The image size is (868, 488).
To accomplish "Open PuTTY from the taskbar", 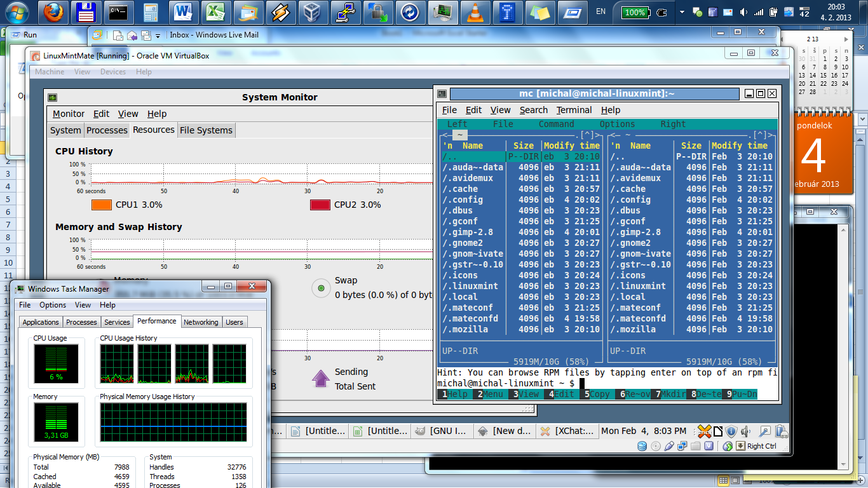I will [x=345, y=12].
